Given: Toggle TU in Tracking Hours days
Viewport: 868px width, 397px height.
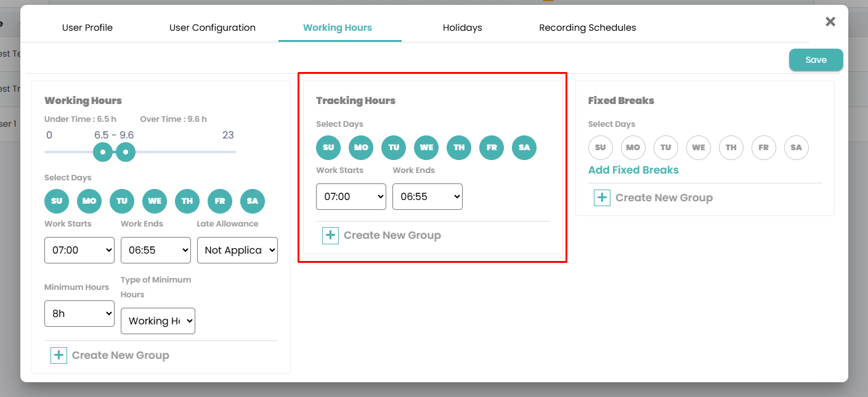Looking at the screenshot, I should [394, 148].
